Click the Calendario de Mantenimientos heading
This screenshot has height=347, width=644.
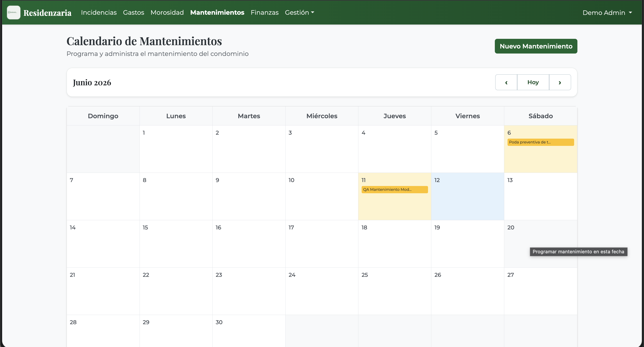tap(144, 41)
